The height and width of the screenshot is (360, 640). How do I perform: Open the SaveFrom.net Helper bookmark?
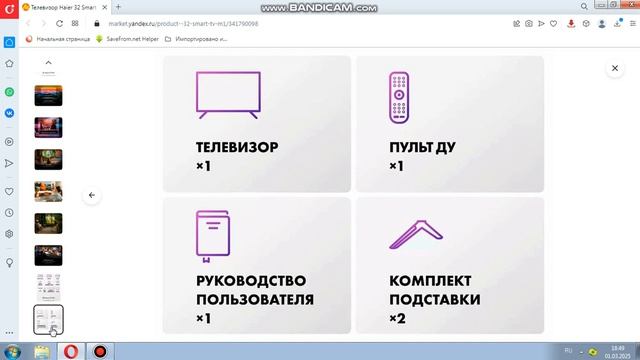coord(128,39)
